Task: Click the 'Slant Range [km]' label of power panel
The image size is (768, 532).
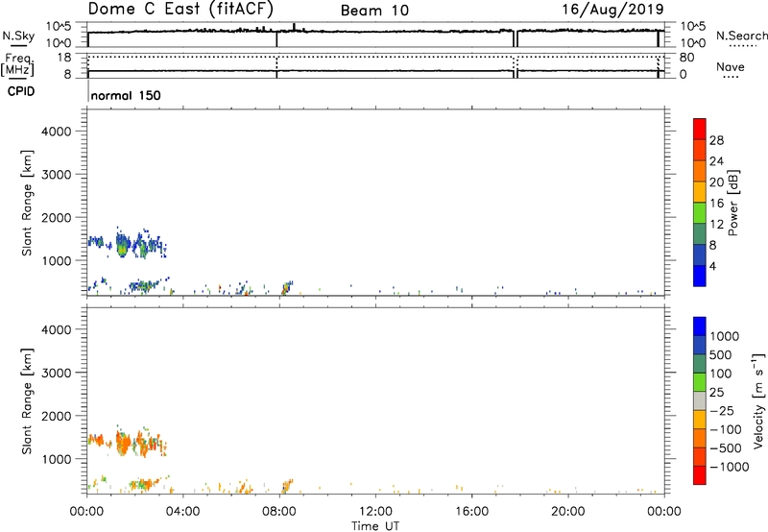Action: [27, 203]
